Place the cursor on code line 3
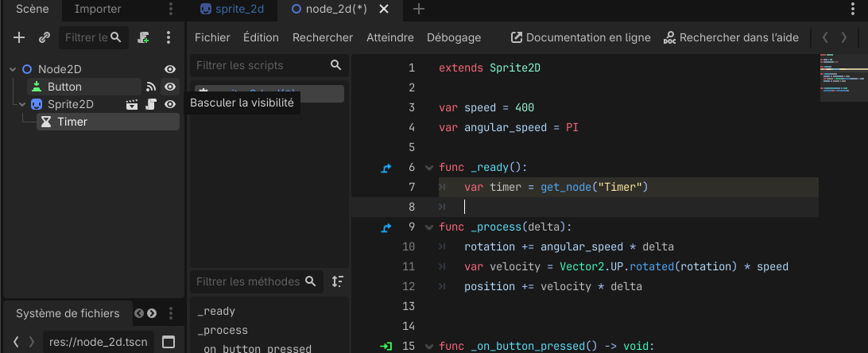This screenshot has height=353, width=868. tap(486, 107)
